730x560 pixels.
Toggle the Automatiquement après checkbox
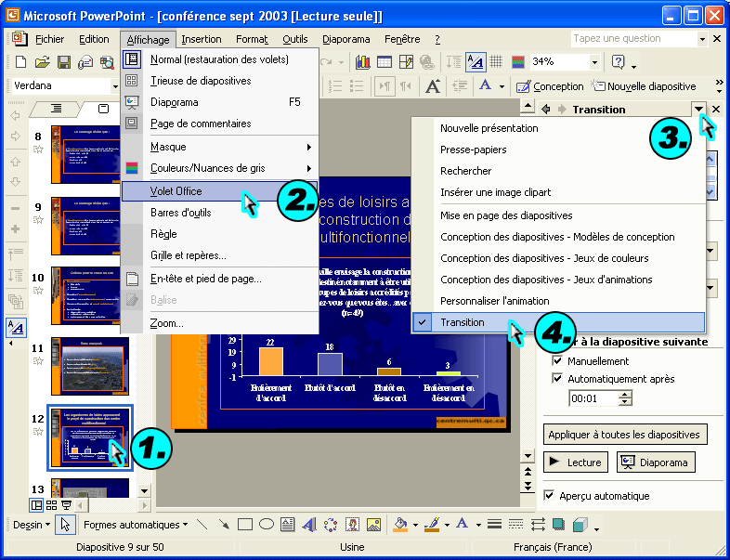click(x=557, y=378)
